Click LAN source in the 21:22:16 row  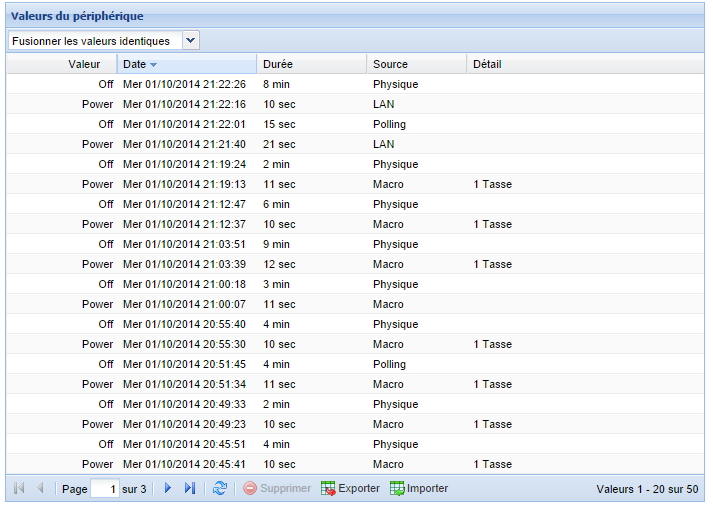pos(383,104)
